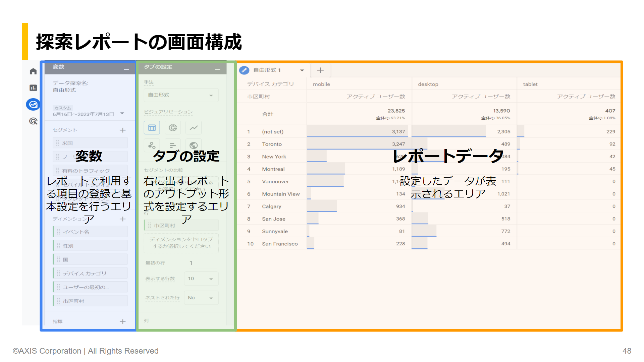Select the line chart visualization icon
The height and width of the screenshot is (362, 644).
(193, 128)
